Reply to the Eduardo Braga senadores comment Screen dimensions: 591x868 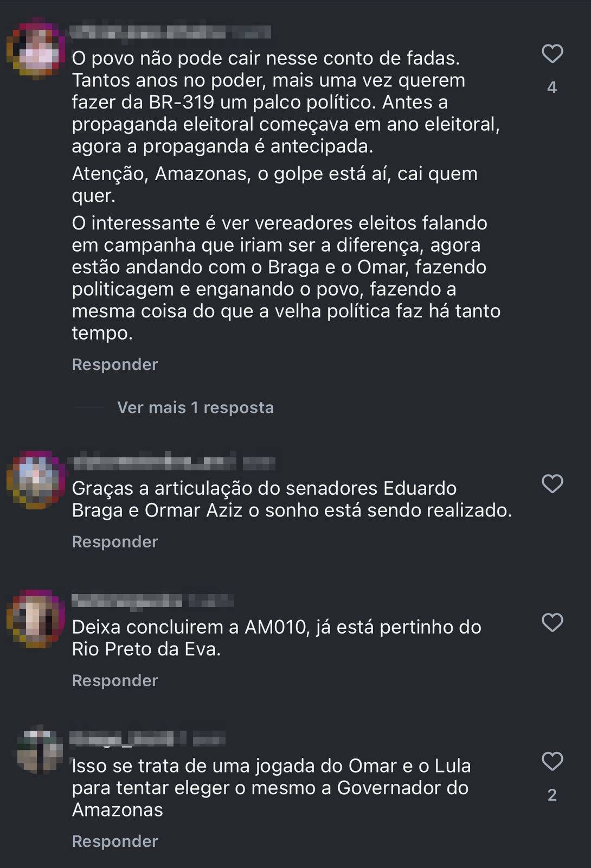pyautogui.click(x=115, y=541)
